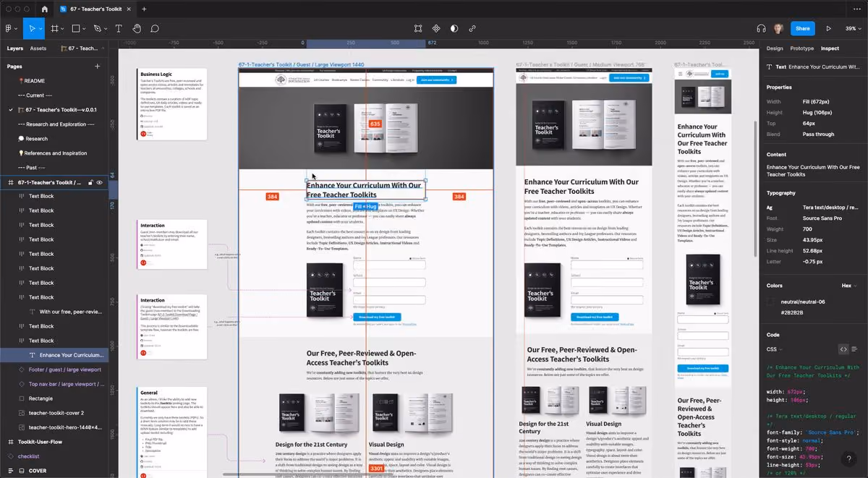This screenshot has width=868, height=478.
Task: Switch to the Design tab
Action: 775,48
